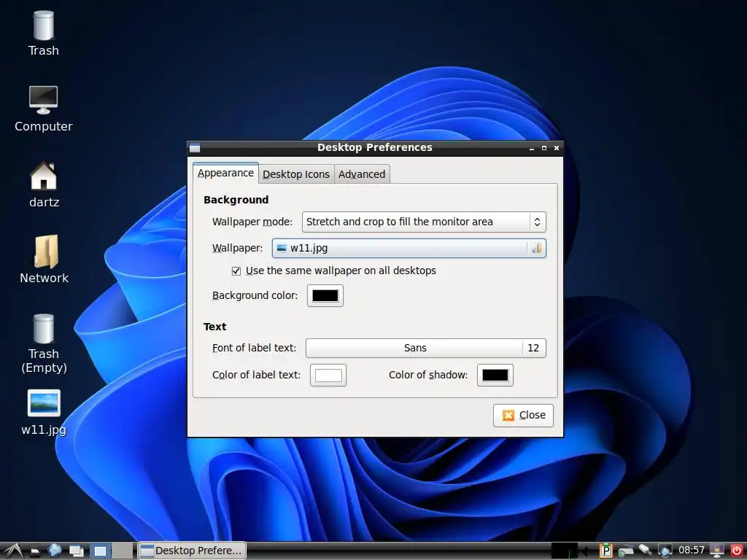Image resolution: width=747 pixels, height=560 pixels.
Task: Click the Wallpaper mode label
Action: (x=252, y=222)
